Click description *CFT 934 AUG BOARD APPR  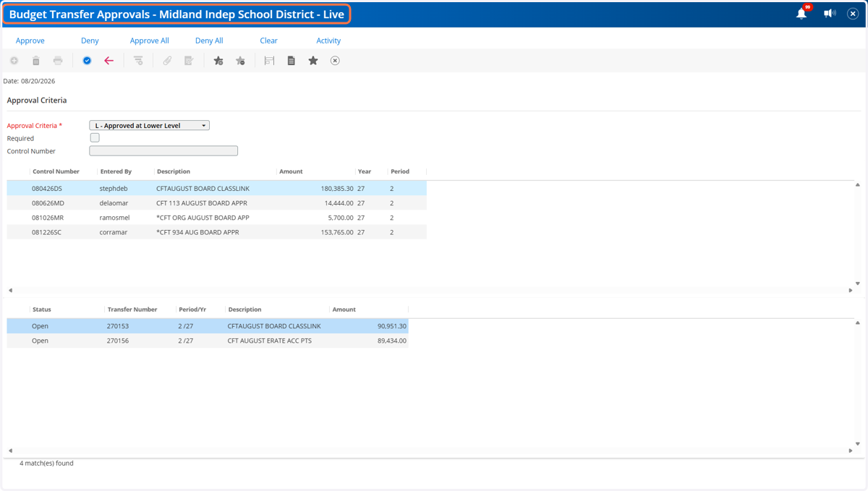coord(197,232)
